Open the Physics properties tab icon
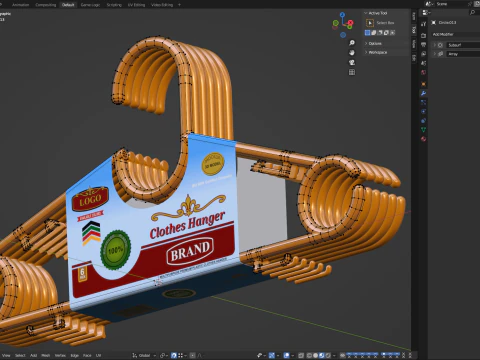The height and width of the screenshot is (360, 480). [423, 111]
